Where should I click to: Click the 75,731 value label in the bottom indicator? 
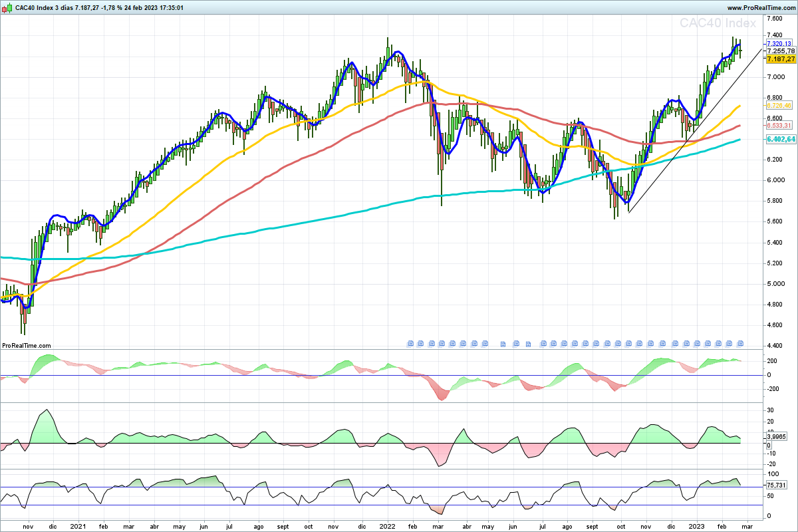pyautogui.click(x=777, y=485)
